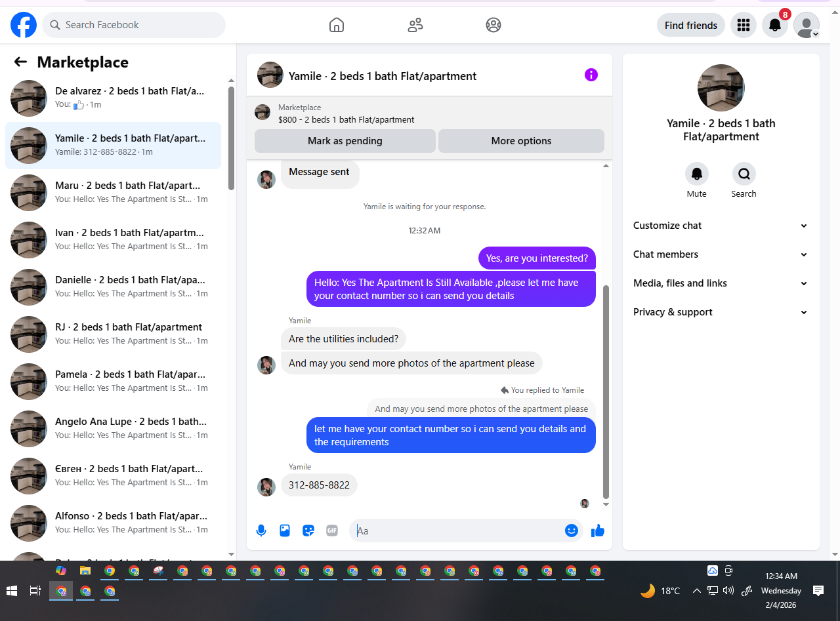Image resolution: width=840 pixels, height=621 pixels.
Task: Send a thumbs-up like
Action: (x=598, y=531)
